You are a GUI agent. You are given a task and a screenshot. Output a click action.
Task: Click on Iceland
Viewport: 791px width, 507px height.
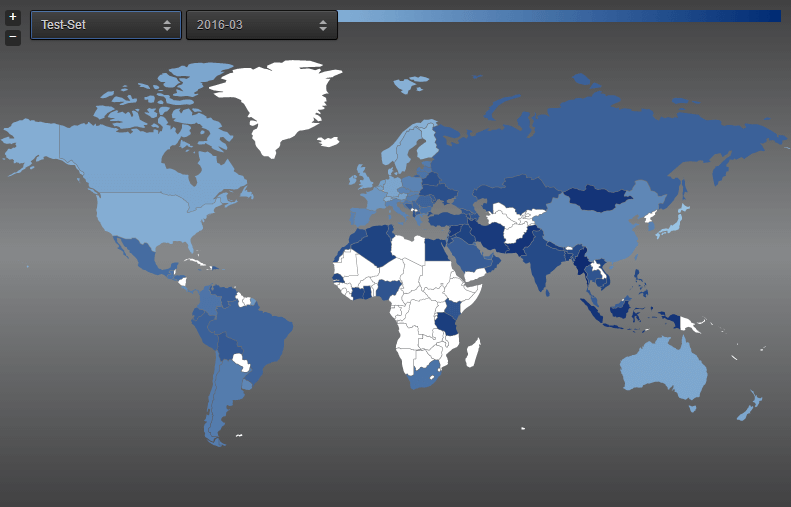tap(328, 142)
